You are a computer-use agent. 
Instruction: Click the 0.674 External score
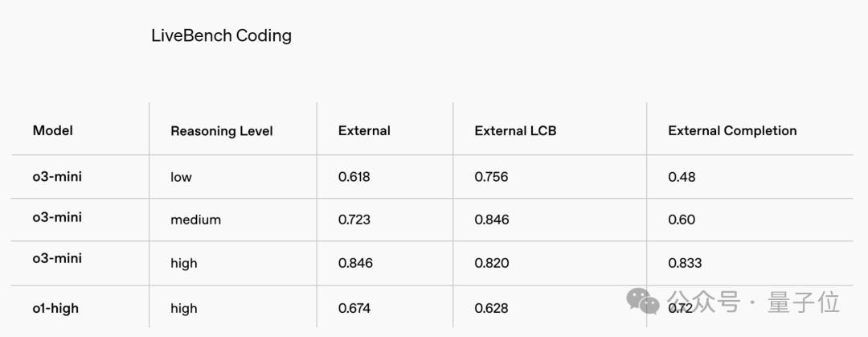click(x=354, y=308)
